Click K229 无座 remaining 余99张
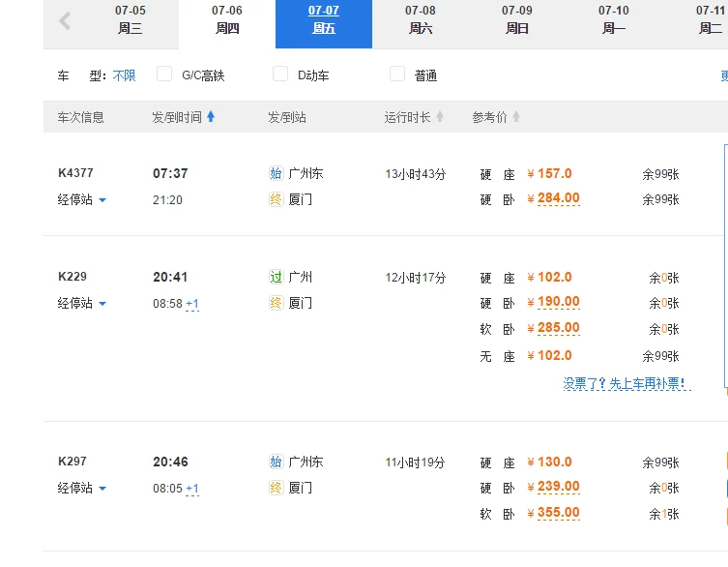Viewport: 728px width, 567px height. (660, 356)
